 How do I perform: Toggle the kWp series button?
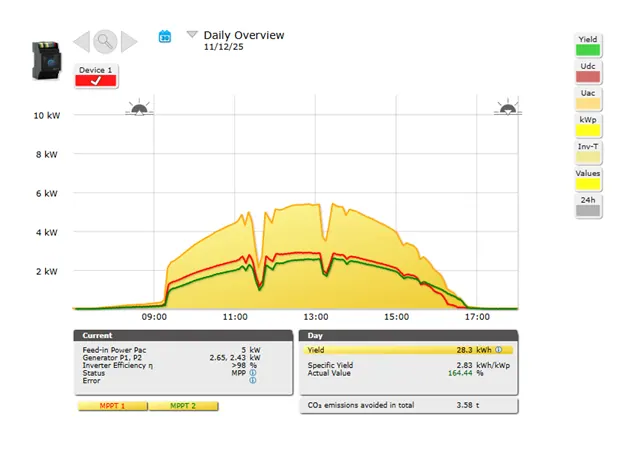[x=588, y=125]
